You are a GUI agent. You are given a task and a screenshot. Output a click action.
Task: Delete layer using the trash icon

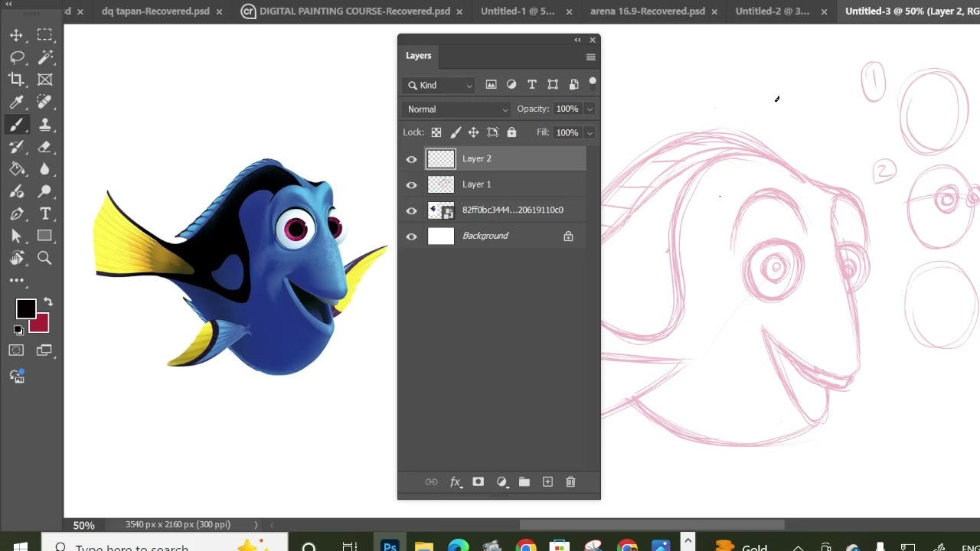pyautogui.click(x=570, y=482)
